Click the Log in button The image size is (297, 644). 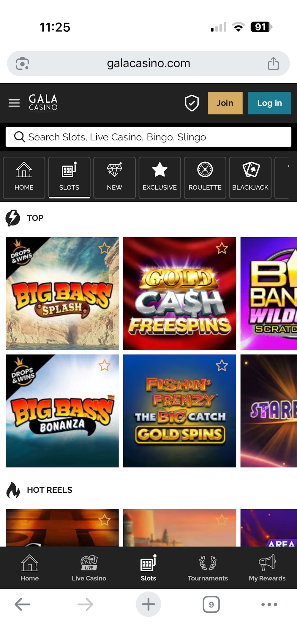pos(269,103)
